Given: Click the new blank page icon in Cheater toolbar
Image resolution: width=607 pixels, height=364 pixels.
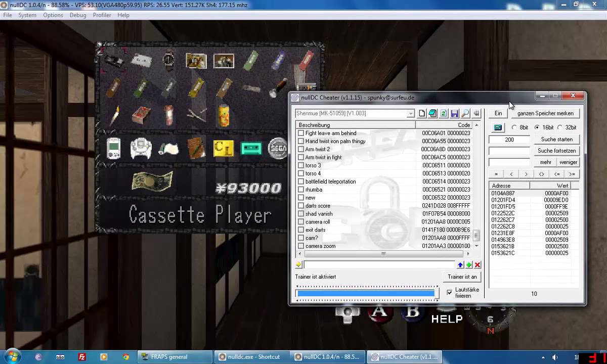Looking at the screenshot, I should [422, 114].
